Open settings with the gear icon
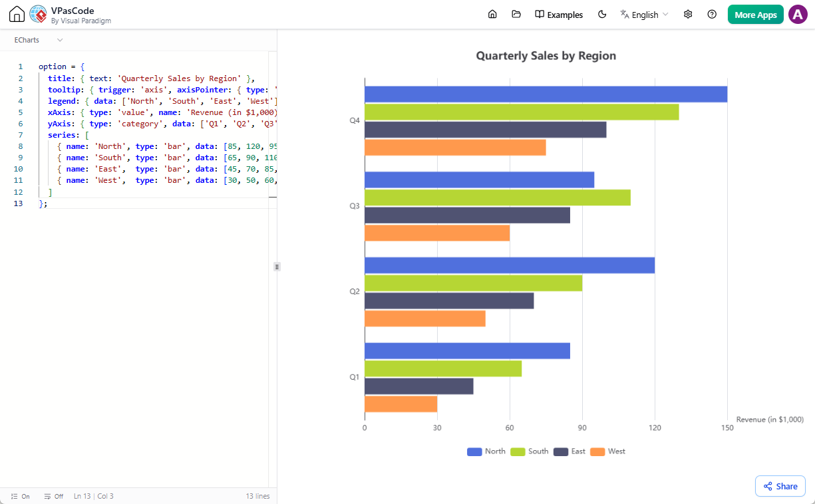This screenshot has height=504, width=815. click(x=688, y=15)
